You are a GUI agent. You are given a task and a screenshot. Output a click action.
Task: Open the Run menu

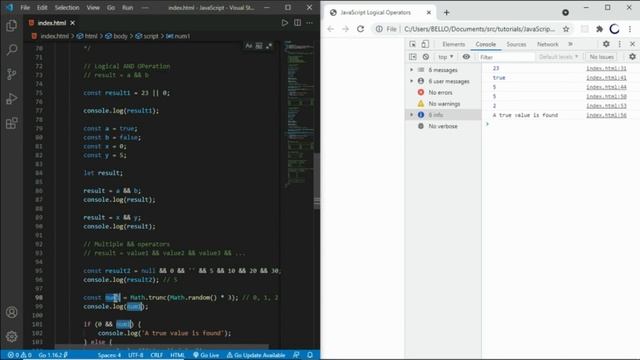(x=128, y=8)
